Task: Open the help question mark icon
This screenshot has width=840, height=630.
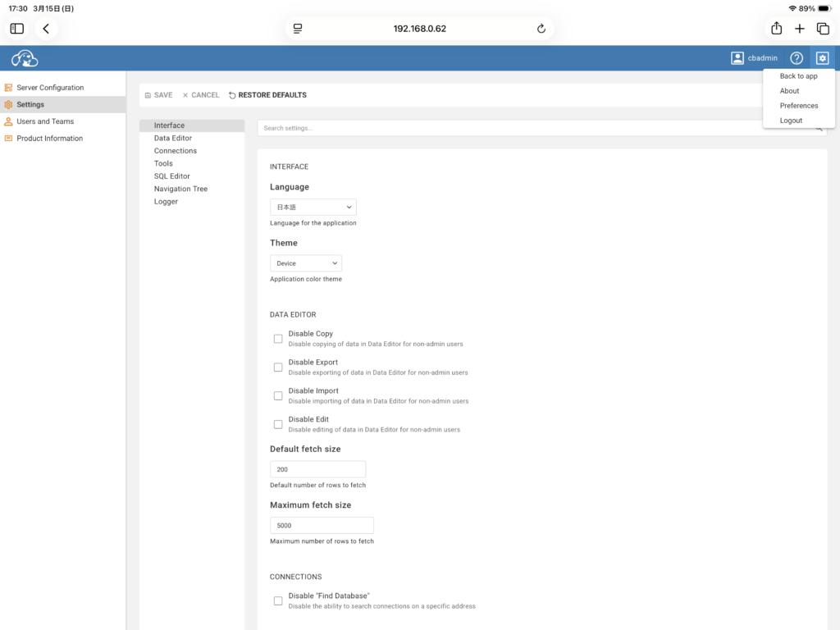Action: point(796,58)
